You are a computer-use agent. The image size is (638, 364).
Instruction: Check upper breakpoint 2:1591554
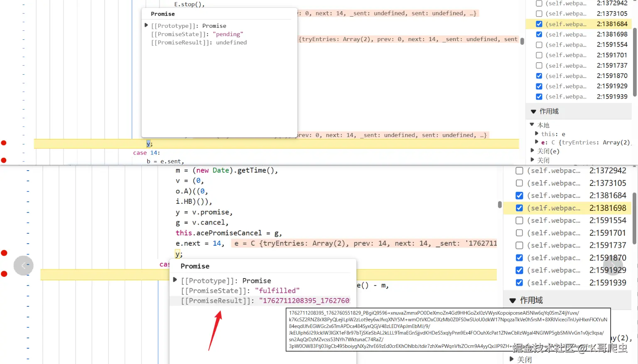[539, 45]
